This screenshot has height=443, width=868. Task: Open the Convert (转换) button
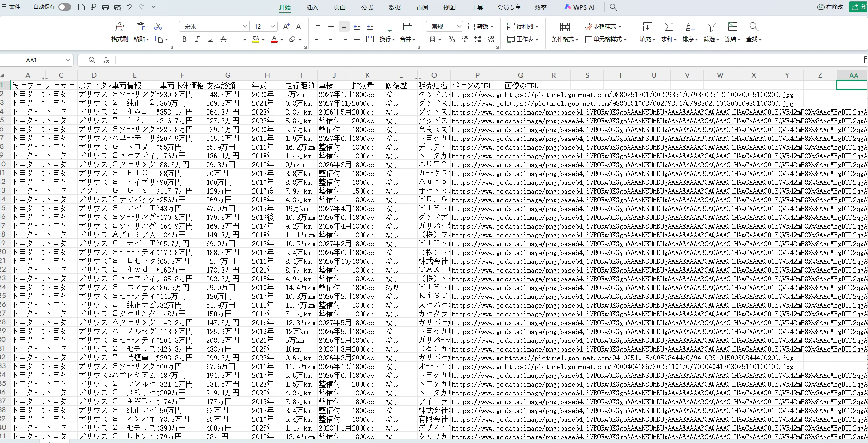(481, 26)
